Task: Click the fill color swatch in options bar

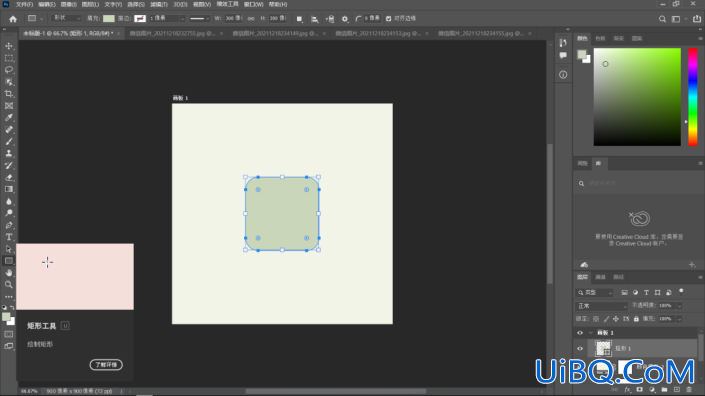Action: pos(109,18)
